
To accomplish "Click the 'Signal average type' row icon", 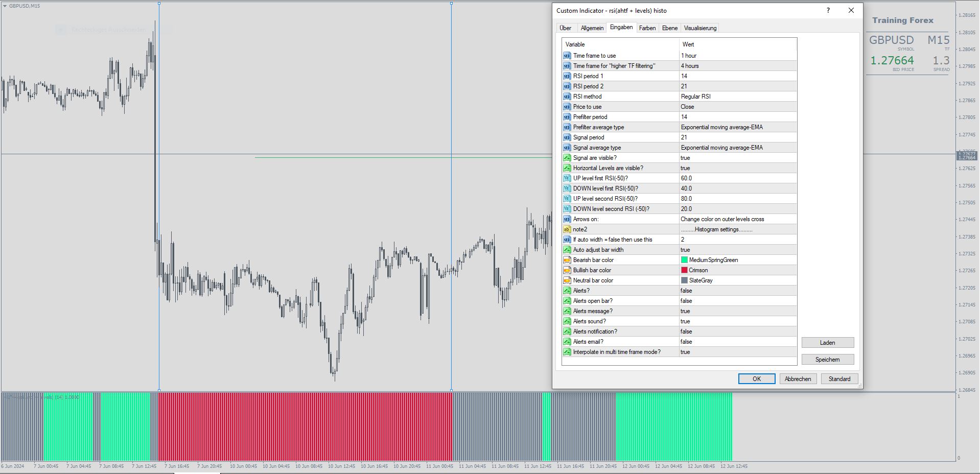I will 567,148.
